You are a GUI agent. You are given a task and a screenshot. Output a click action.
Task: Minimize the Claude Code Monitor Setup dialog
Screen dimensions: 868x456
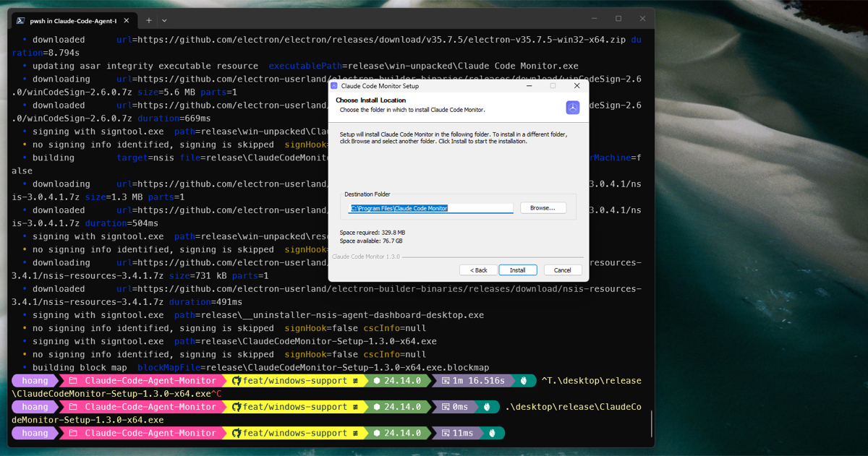[529, 85]
